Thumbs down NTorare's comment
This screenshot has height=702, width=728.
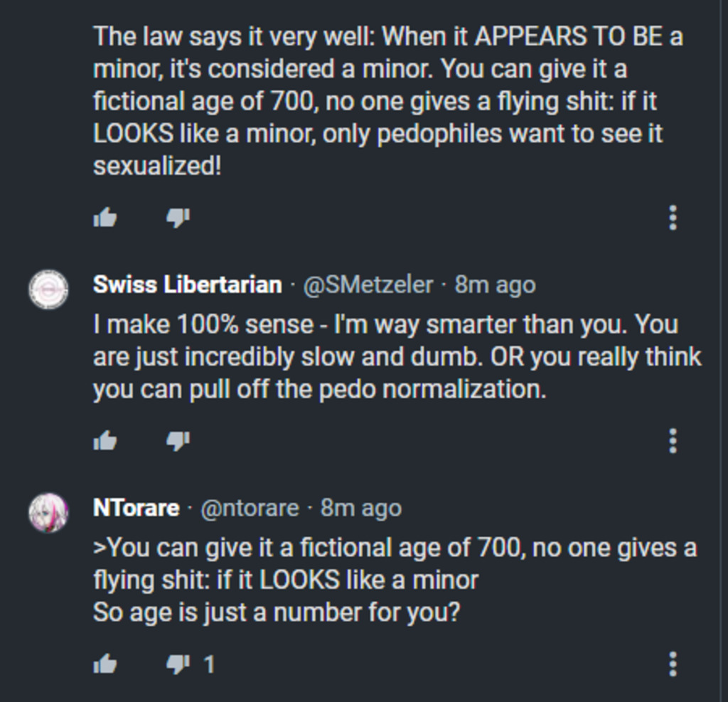(177, 664)
